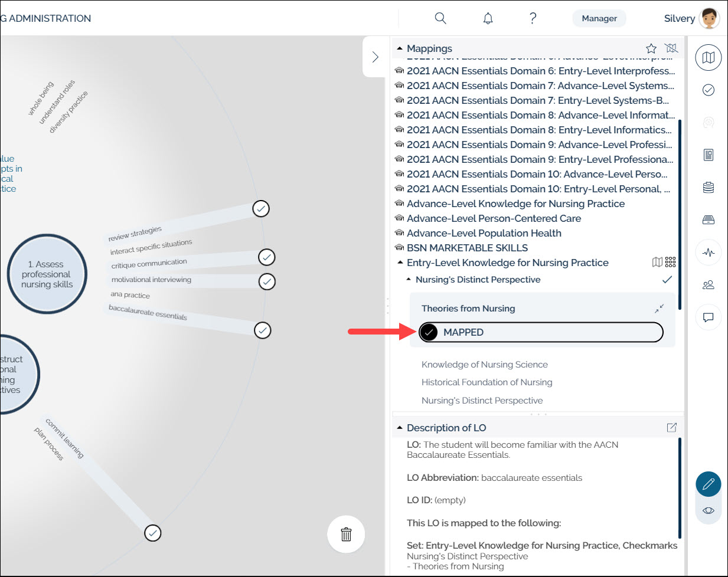The width and height of the screenshot is (728, 577).
Task: Click the grid icon beside Entry-Level Knowledge
Action: [670, 262]
